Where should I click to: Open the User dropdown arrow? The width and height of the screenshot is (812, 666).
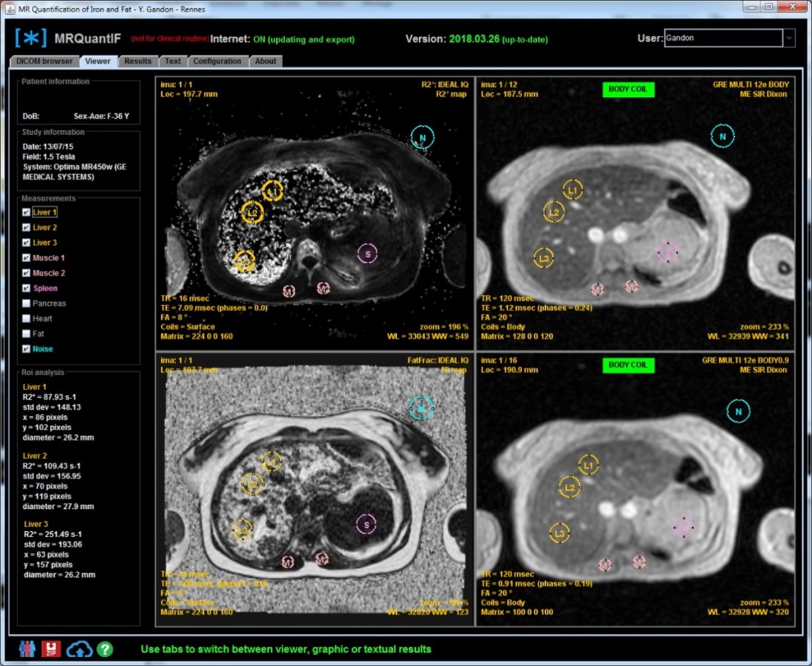click(x=789, y=39)
